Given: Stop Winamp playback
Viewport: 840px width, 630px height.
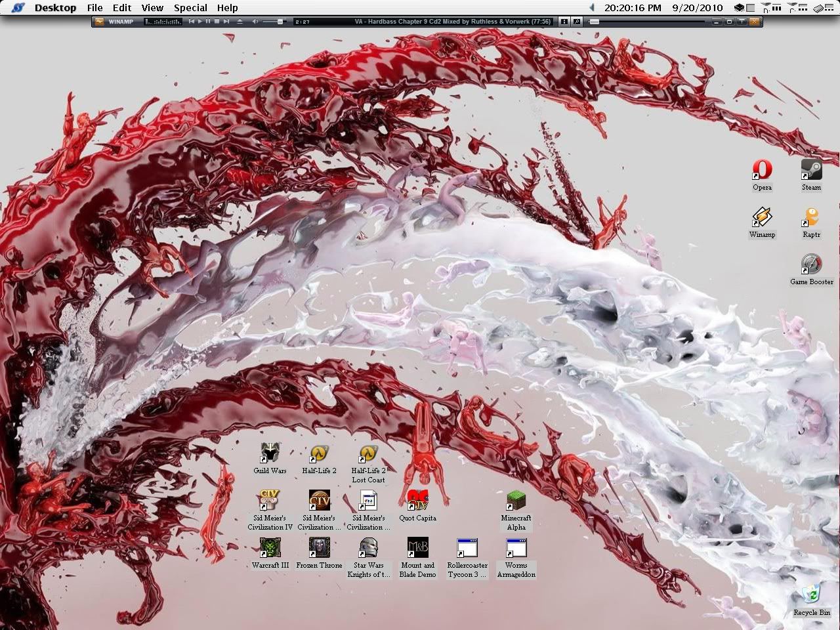Looking at the screenshot, I should [x=217, y=22].
